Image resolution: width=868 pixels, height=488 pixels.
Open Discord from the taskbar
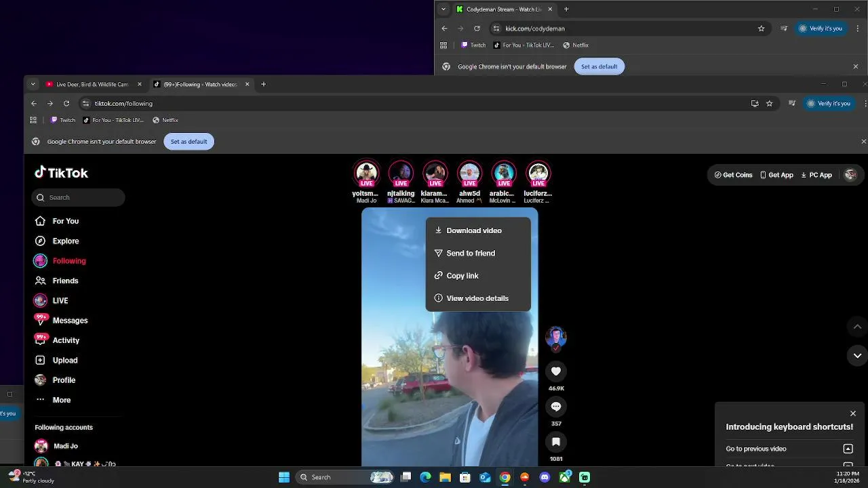click(545, 477)
